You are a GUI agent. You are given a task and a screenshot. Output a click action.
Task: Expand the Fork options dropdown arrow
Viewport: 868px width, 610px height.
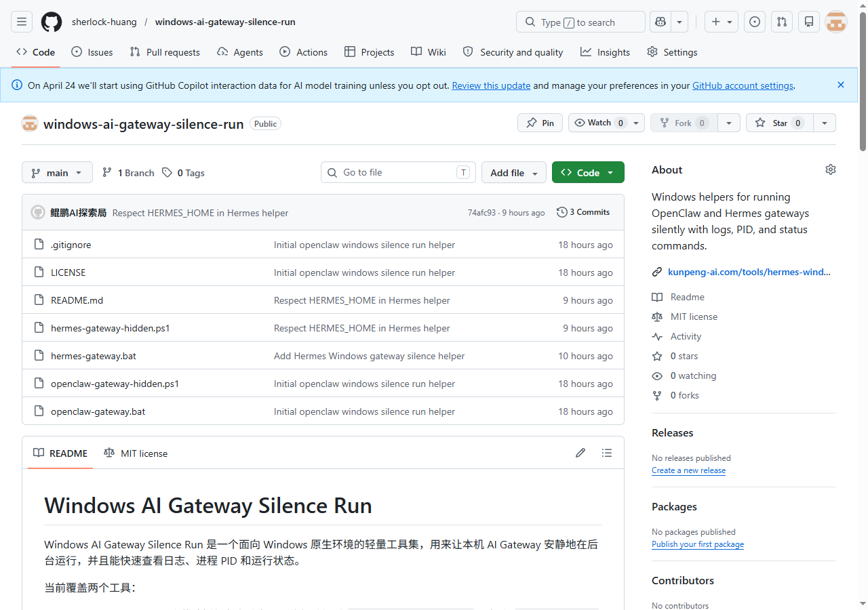click(x=729, y=123)
